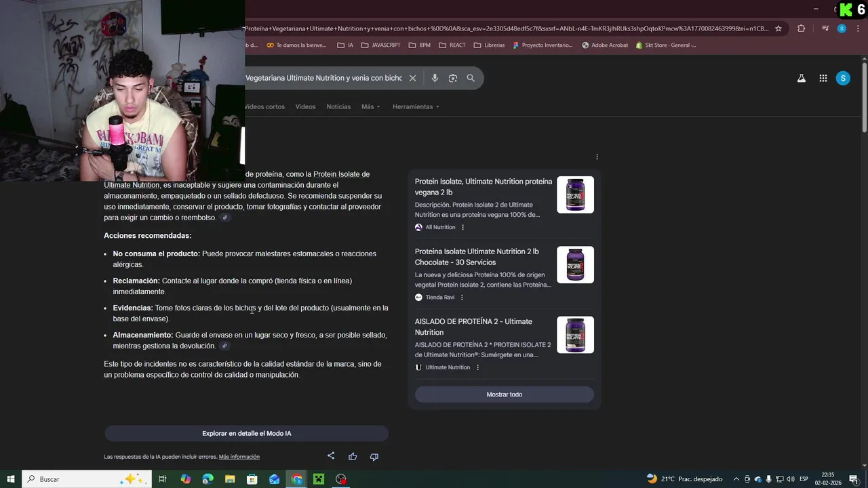
Task: Open the notification center icon
Action: coord(854,479)
